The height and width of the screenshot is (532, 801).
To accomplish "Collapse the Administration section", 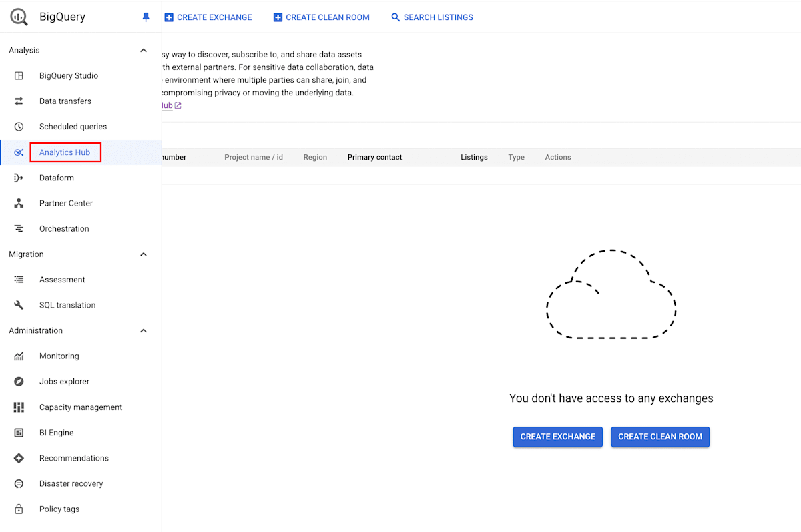I will point(143,331).
